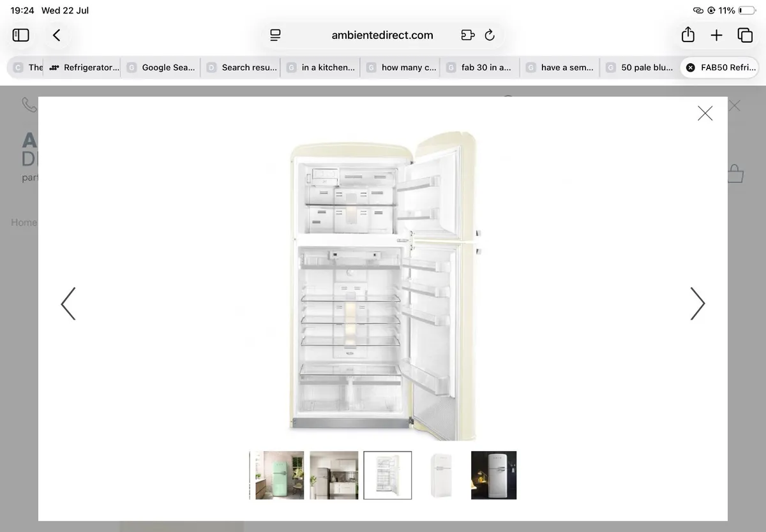
Task: Open the Share sheet
Action: [687, 34]
